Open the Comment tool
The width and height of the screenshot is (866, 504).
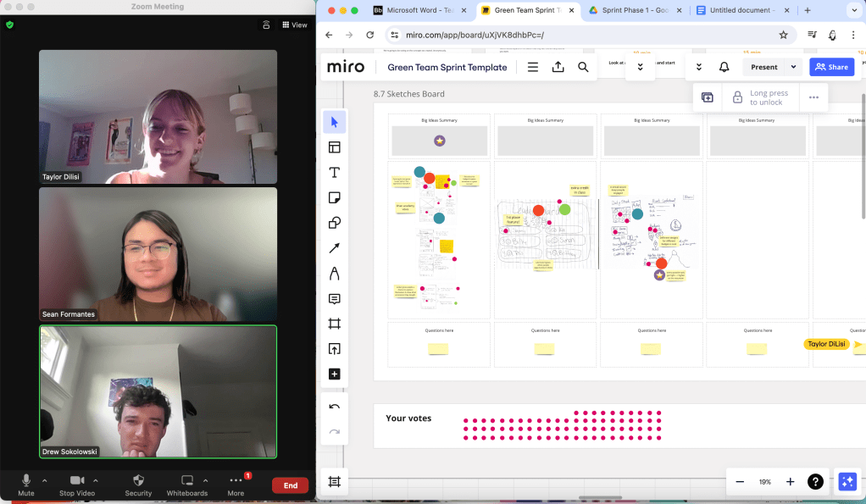(x=335, y=299)
